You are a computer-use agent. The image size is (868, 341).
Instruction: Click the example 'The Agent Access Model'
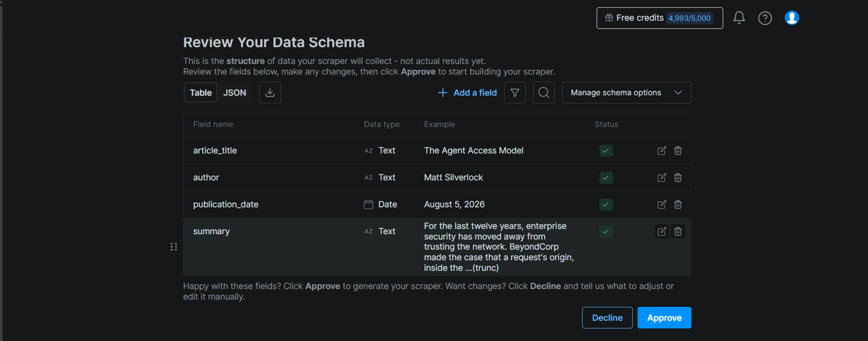(x=474, y=150)
